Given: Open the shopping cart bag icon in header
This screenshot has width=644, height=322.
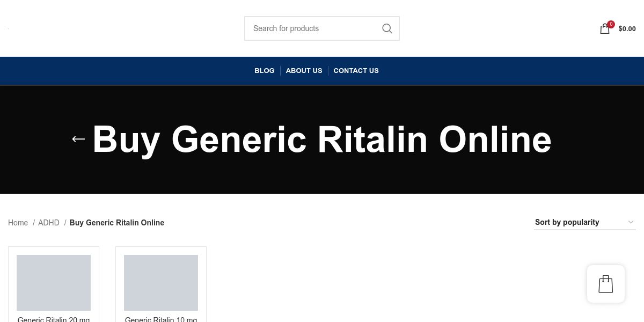Looking at the screenshot, I should tap(605, 29).
